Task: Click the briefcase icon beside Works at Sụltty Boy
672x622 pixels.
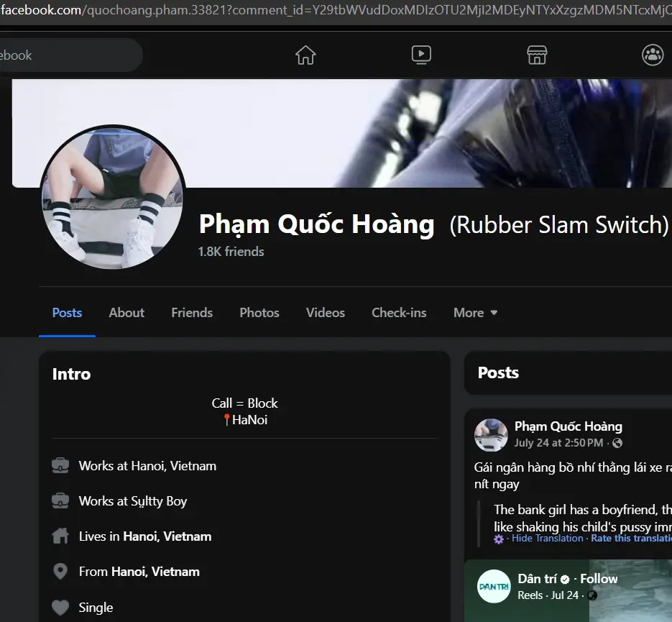Action: pyautogui.click(x=60, y=500)
